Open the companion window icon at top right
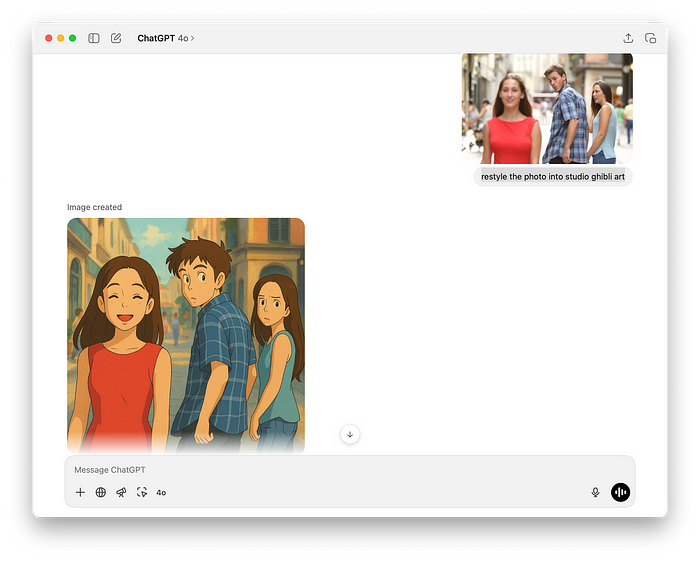Screen dimensions: 700x561 650,38
